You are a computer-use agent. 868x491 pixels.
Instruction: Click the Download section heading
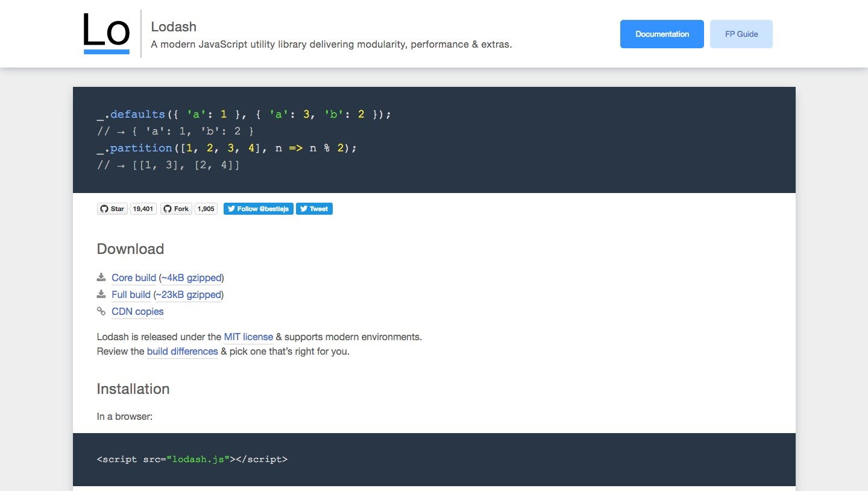click(130, 249)
